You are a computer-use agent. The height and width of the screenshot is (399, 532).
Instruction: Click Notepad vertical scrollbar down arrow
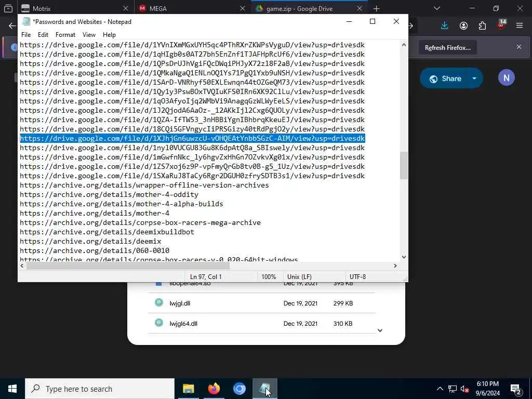[404, 257]
